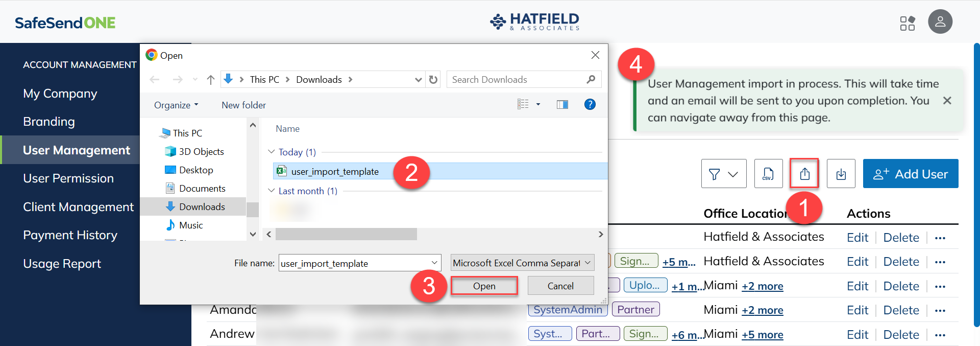Sort by the Name column header
Screen dimensions: 980x346
[x=287, y=129]
